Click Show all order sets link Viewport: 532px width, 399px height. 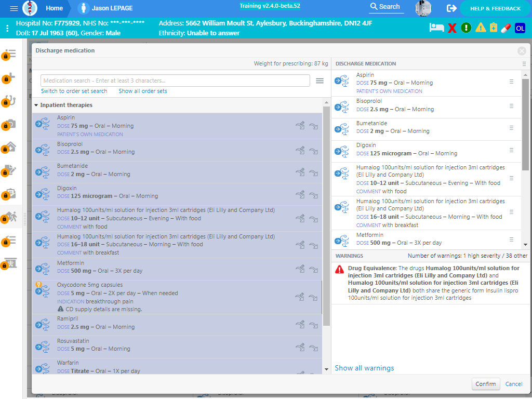coord(143,91)
